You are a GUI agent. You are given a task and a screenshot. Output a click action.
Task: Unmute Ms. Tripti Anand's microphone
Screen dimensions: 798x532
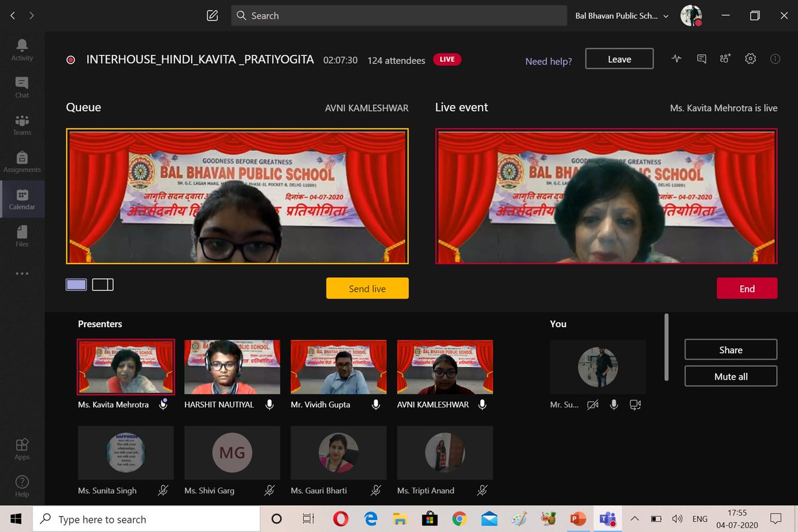point(482,490)
